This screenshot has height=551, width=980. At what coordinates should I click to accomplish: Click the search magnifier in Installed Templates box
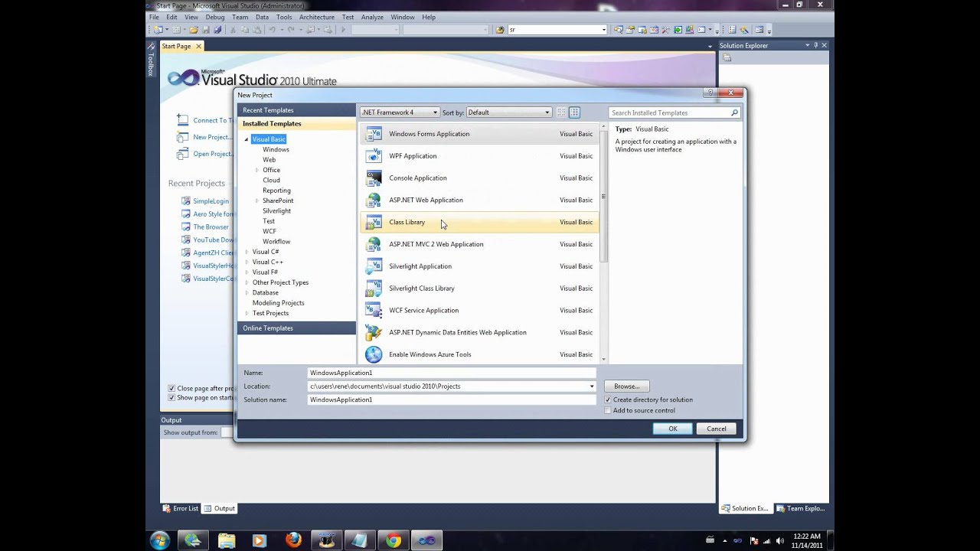point(734,112)
